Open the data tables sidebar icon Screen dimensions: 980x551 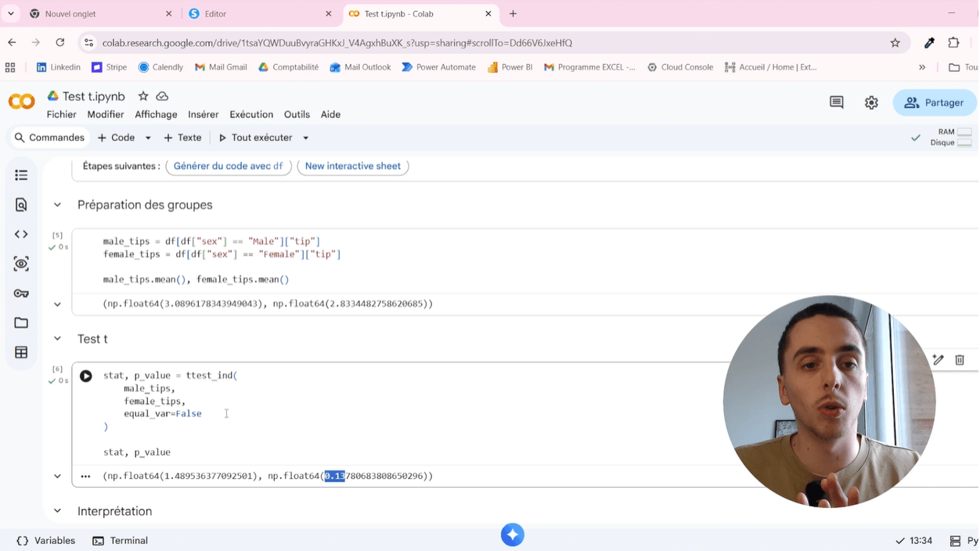(x=21, y=352)
